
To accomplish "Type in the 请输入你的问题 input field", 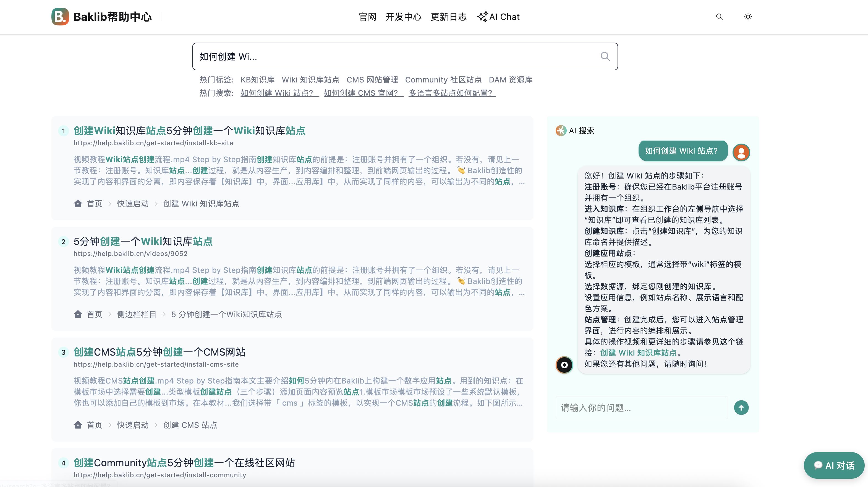I will (641, 407).
